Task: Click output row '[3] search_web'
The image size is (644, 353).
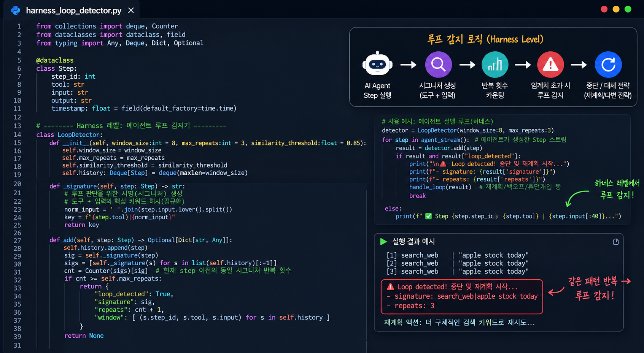Action: click(458, 271)
